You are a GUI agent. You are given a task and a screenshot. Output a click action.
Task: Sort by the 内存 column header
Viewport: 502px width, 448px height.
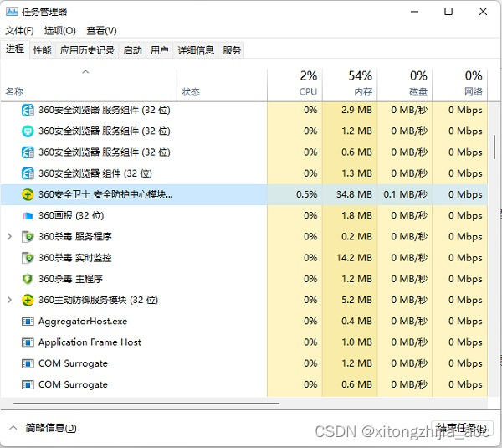[x=350, y=85]
